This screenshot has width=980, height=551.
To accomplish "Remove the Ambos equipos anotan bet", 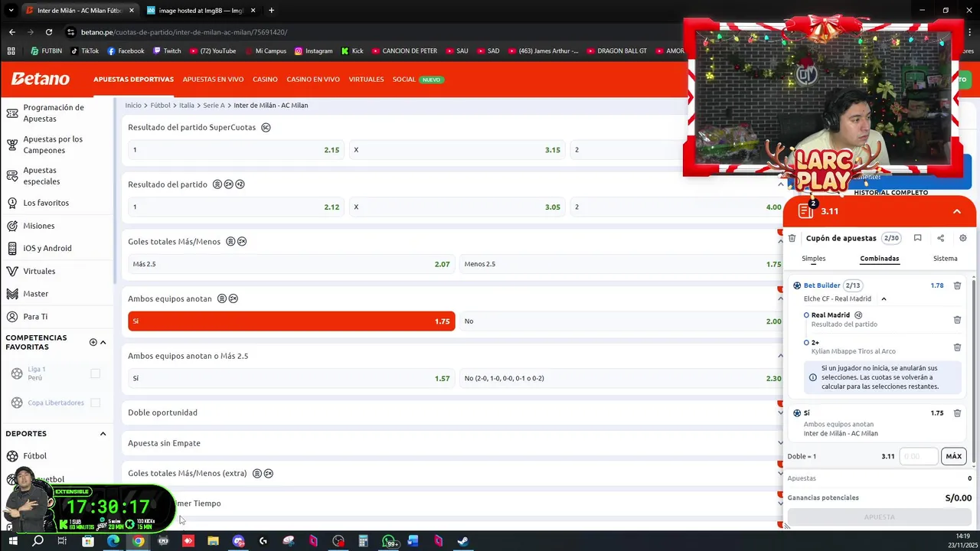I will [957, 412].
